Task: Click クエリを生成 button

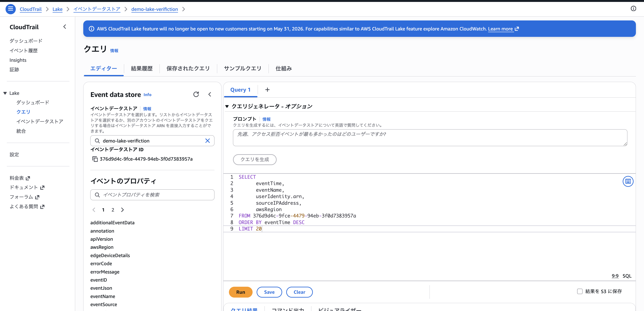Action: [254, 160]
